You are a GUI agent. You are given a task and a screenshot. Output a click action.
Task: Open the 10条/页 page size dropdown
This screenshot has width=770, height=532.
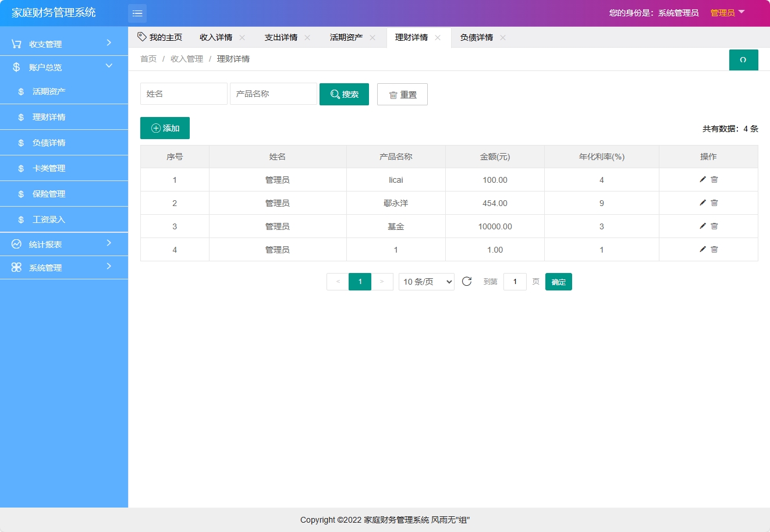(x=426, y=281)
